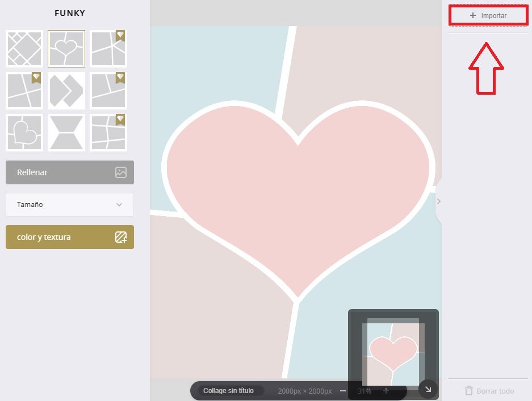Collapse the right image panel with chevron
532x401 pixels.
(x=438, y=201)
